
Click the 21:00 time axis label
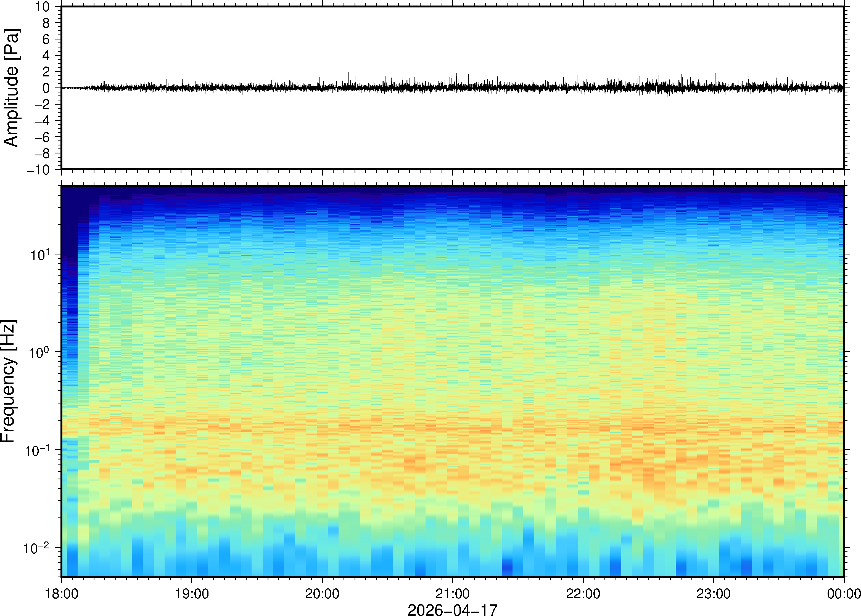point(452,594)
